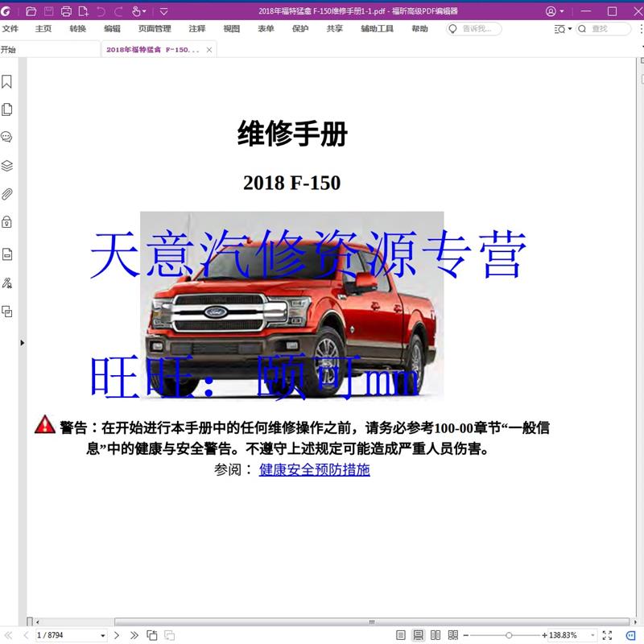Viewport: 644px width, 644px height.
Task: Close the 2018年福特猛禽 F-150 document tab
Action: point(209,50)
